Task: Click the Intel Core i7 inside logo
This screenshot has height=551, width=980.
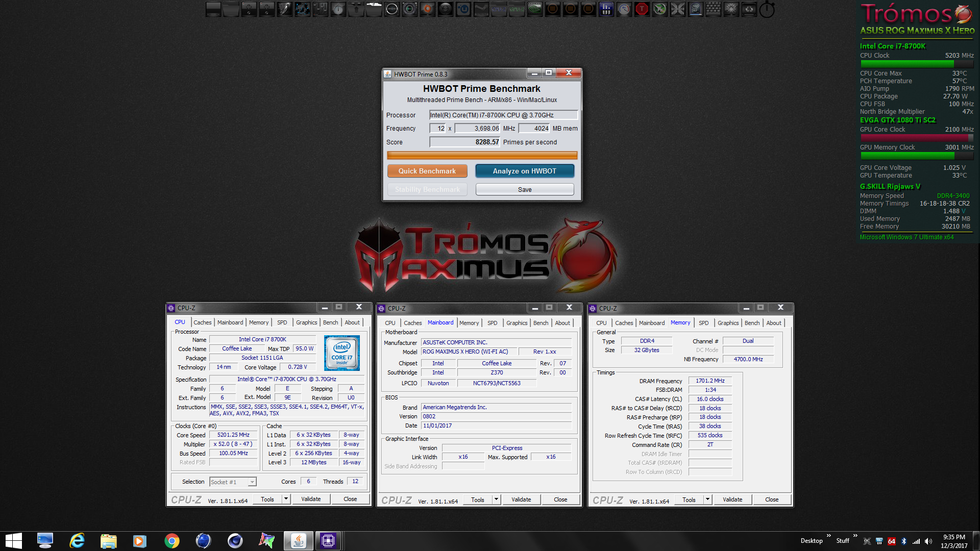Action: pyautogui.click(x=342, y=353)
